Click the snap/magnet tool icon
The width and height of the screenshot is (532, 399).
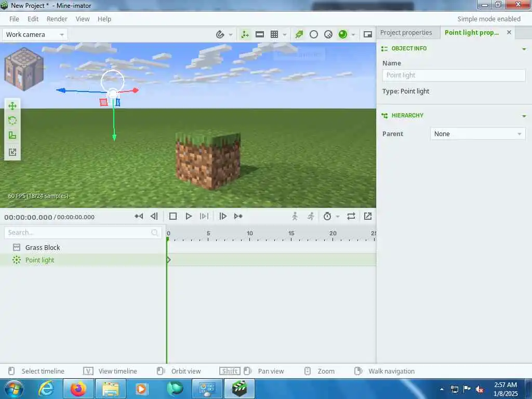[220, 34]
